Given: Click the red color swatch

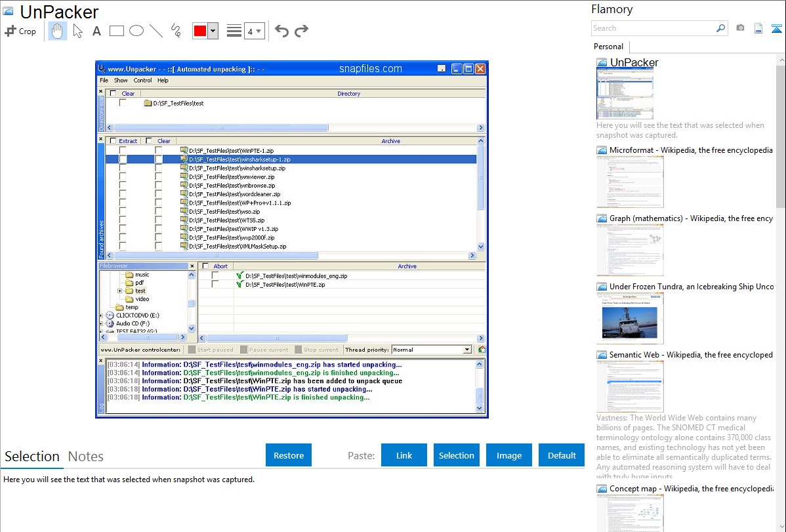Looking at the screenshot, I should [200, 31].
